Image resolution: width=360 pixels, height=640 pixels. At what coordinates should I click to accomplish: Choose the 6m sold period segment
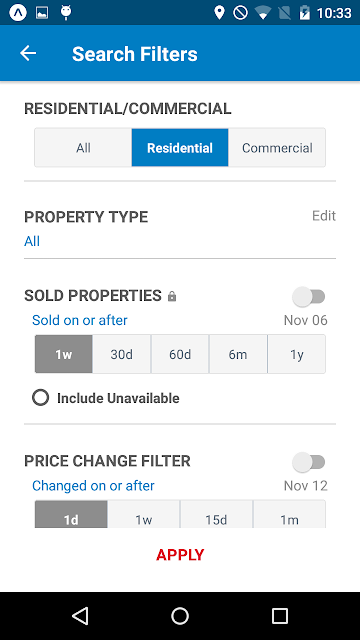click(238, 354)
